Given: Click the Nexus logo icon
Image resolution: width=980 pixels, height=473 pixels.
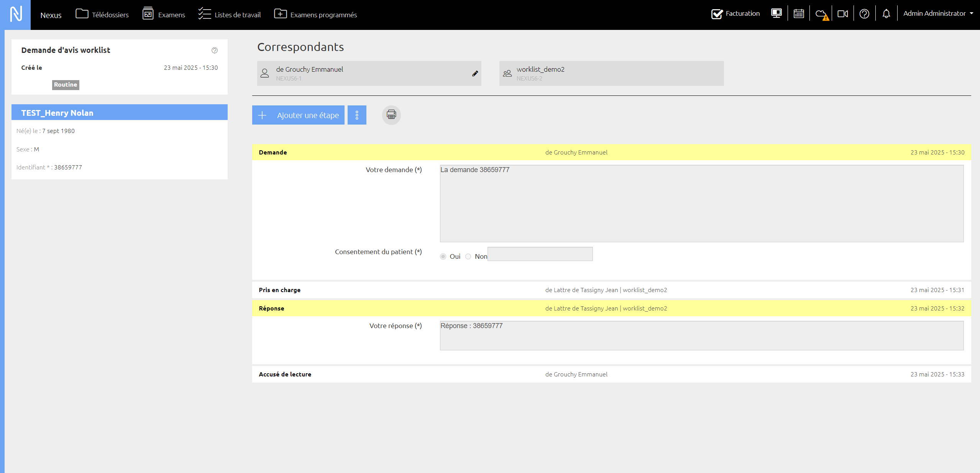Looking at the screenshot, I should [15, 15].
